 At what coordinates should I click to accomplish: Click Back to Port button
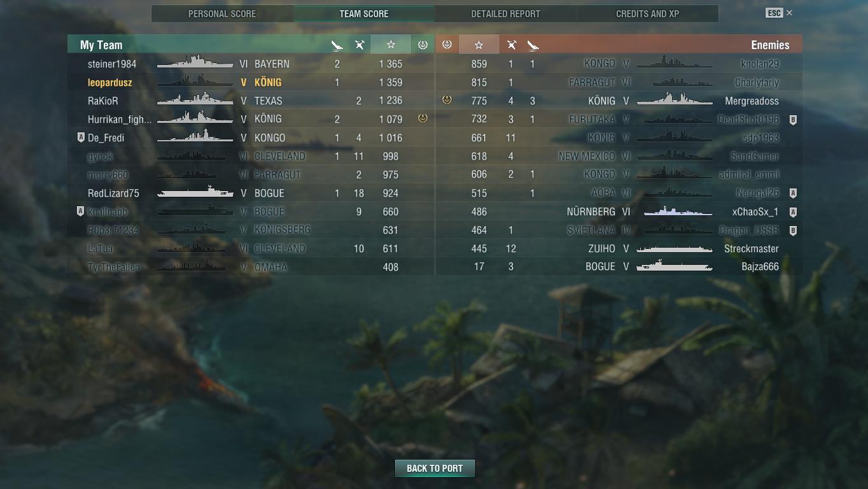coord(435,468)
